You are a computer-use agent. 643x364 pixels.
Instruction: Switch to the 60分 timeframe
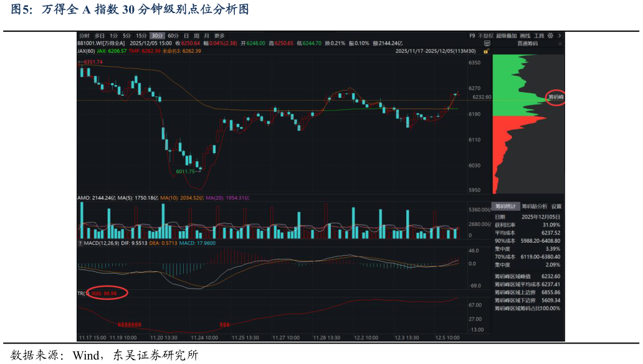tap(173, 35)
